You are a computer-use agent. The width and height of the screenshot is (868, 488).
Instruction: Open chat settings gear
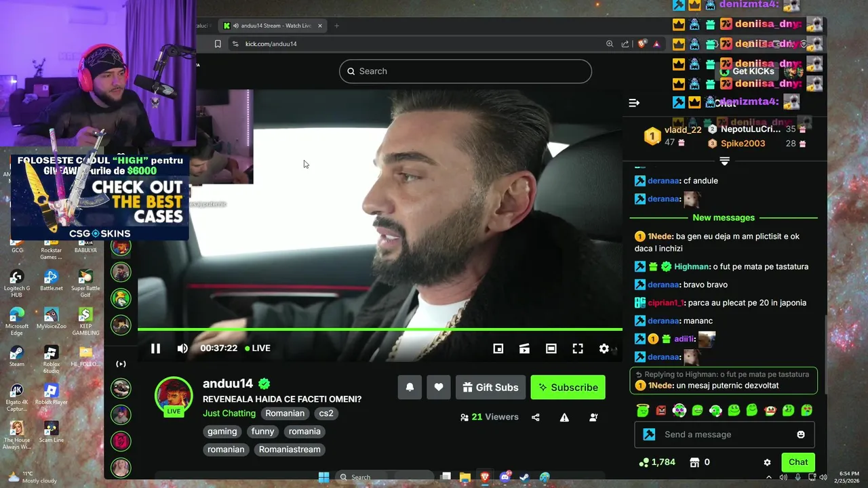pos(767,462)
